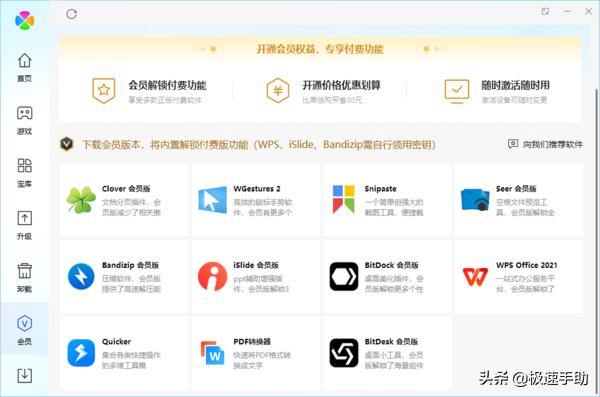Open the PDF转换器 title text
Screen dimensions: 600x397
tap(252, 341)
